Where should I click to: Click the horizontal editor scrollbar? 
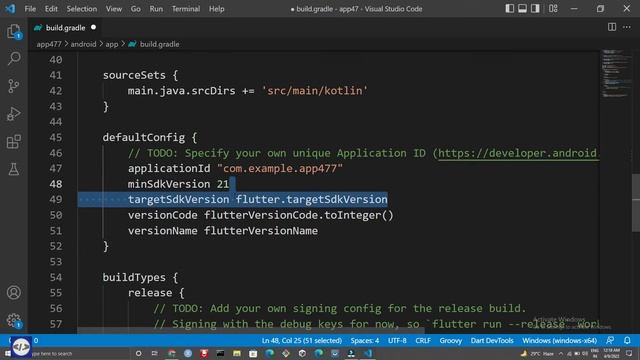point(251,331)
